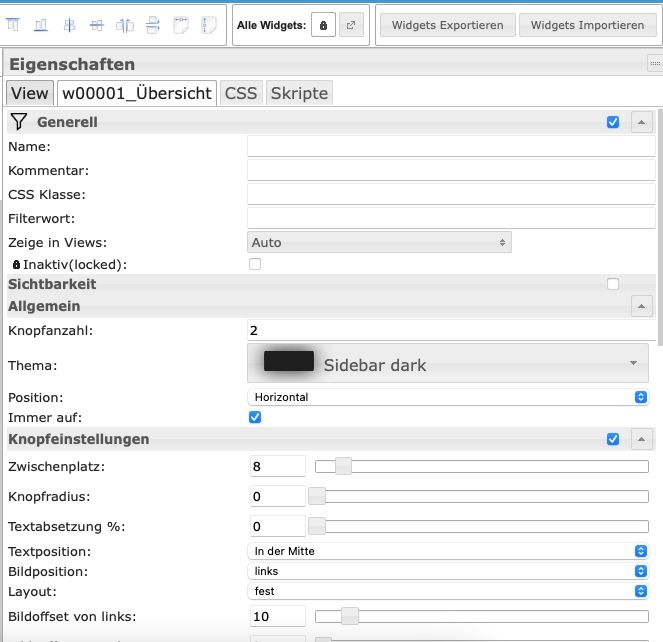Click the Zwischenplatz value field showing 8
Viewport: 663px width, 642px height.
click(277, 466)
